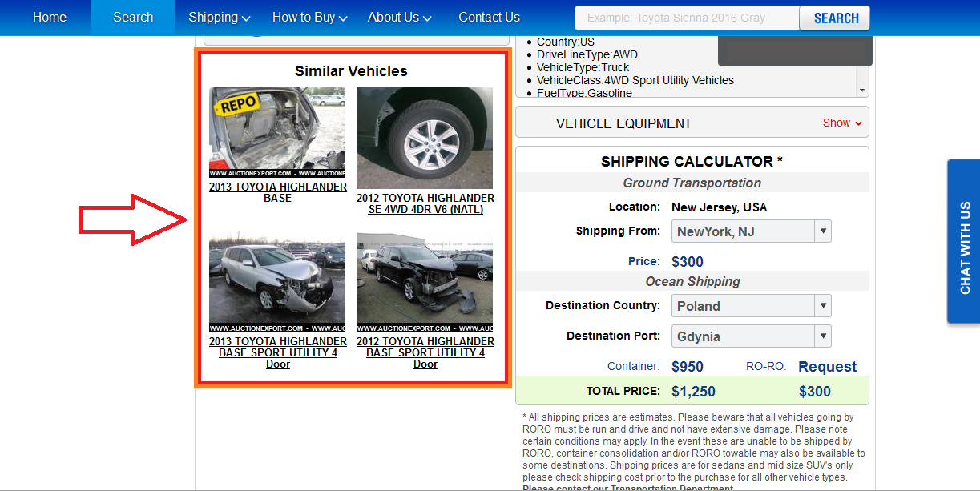Click the DriveLineType:AWD spec line
This screenshot has width=980, height=491.
point(587,54)
